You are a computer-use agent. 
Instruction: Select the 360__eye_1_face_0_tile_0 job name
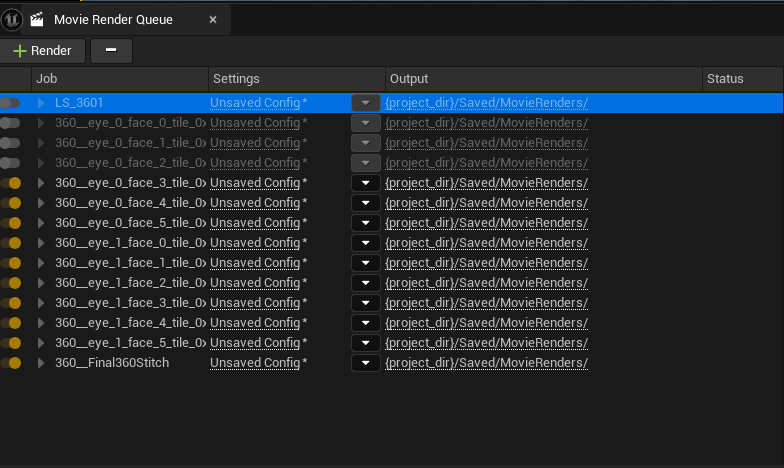pos(130,243)
